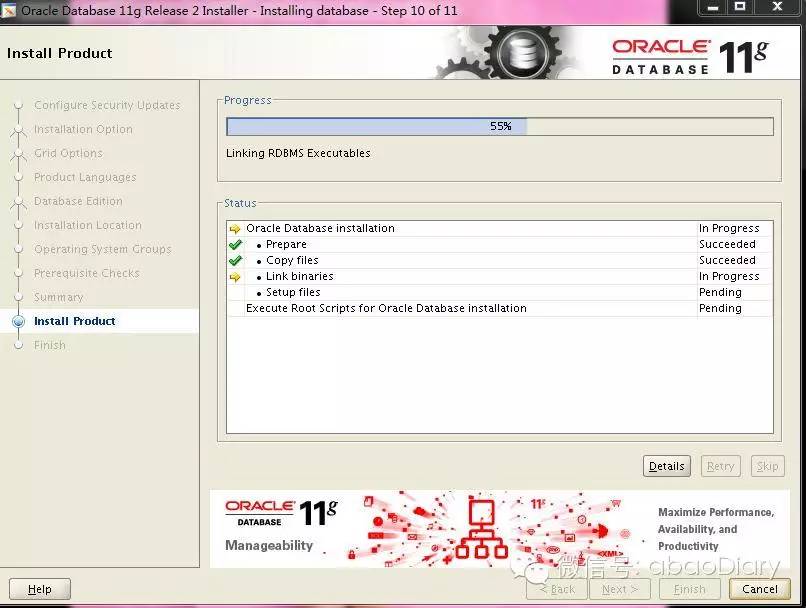Select the Prerequisite Checks step
Image resolution: width=806 pixels, height=608 pixels.
pyautogui.click(x=87, y=273)
